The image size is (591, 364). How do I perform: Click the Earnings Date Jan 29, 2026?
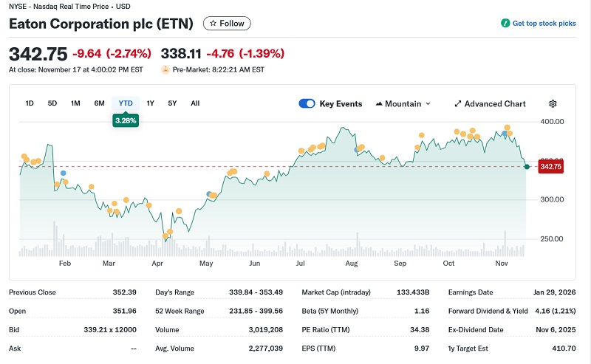tap(555, 292)
